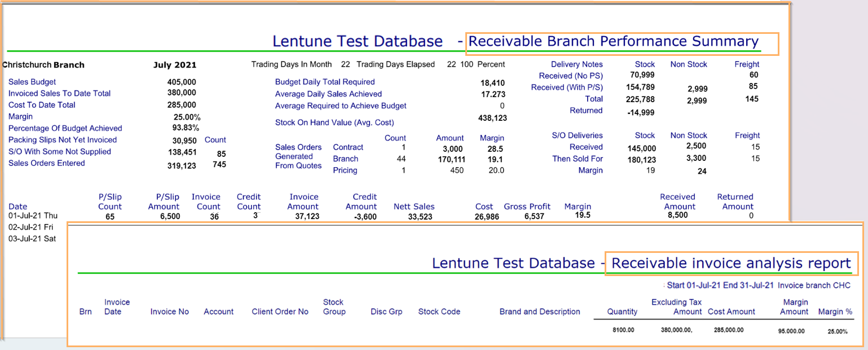Select the Receivable Branch Performance Summary title
This screenshot has height=350, width=868.
(614, 41)
